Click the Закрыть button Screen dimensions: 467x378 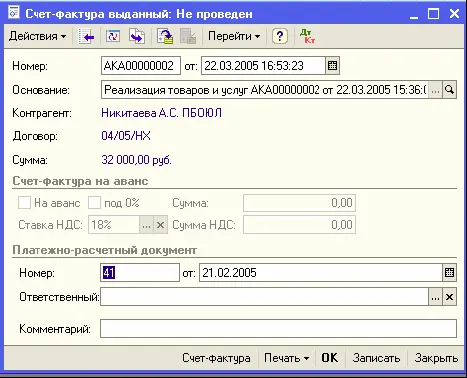coord(436,358)
